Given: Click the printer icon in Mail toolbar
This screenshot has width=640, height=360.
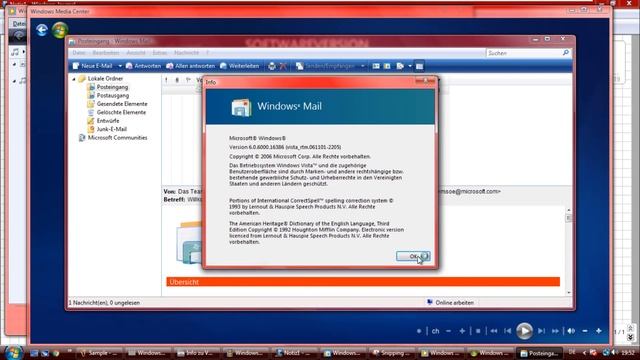Looking at the screenshot, I should click(272, 66).
